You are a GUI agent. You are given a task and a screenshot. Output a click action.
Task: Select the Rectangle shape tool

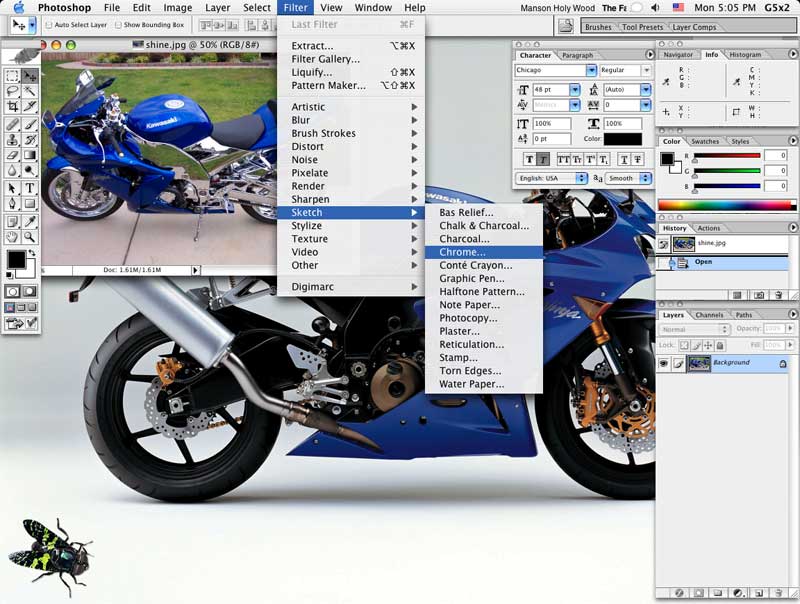[30, 204]
